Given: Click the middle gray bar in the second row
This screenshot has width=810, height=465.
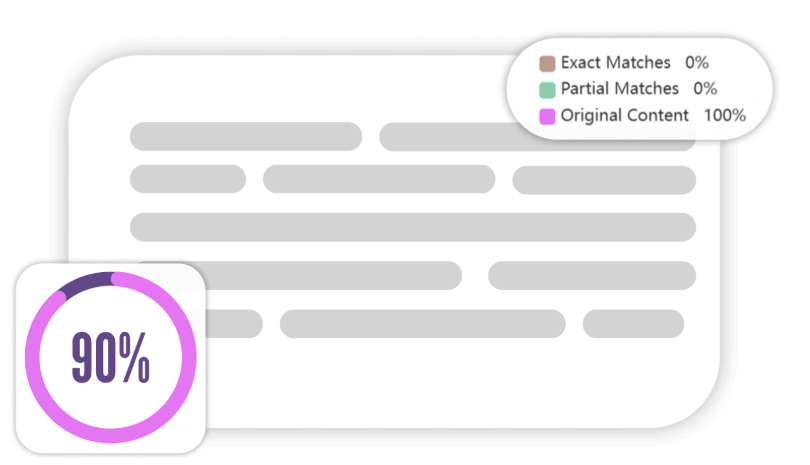Looking at the screenshot, I should pyautogui.click(x=378, y=179).
